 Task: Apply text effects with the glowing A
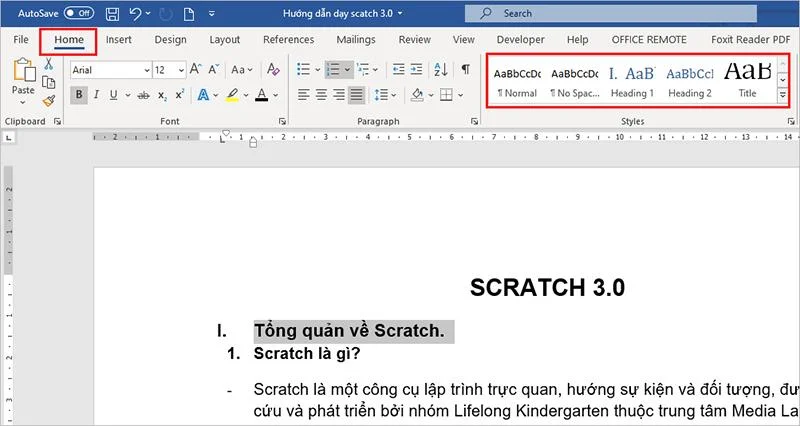203,95
